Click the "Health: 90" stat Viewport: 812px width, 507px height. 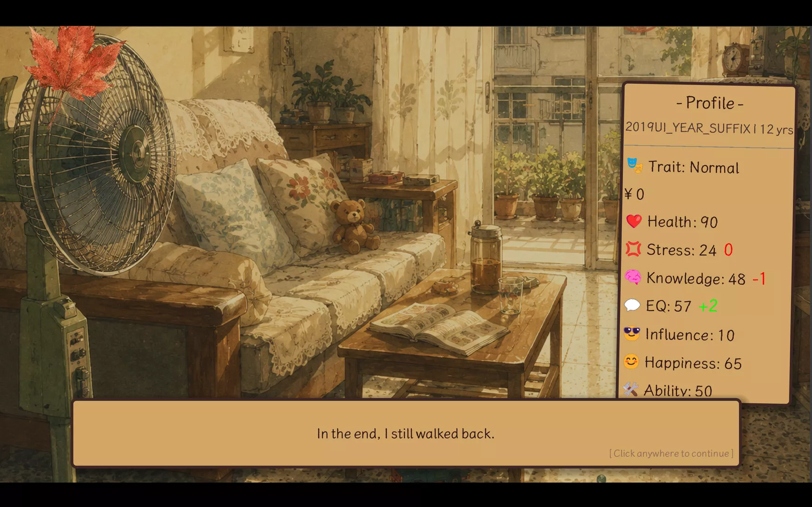[682, 222]
